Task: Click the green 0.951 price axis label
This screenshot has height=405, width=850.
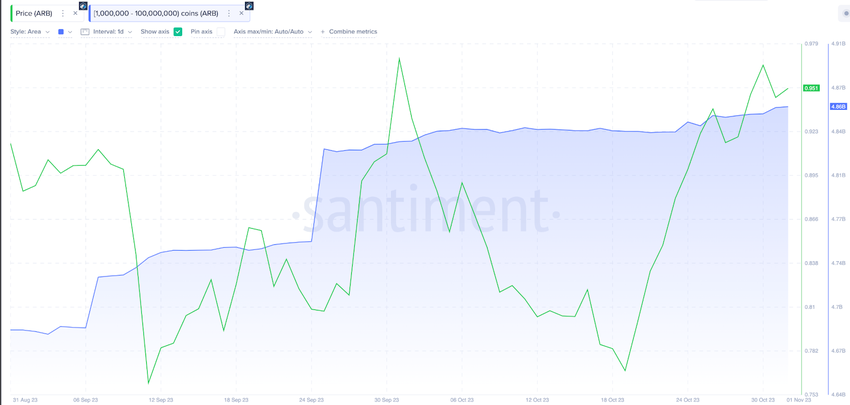Action: coord(812,88)
